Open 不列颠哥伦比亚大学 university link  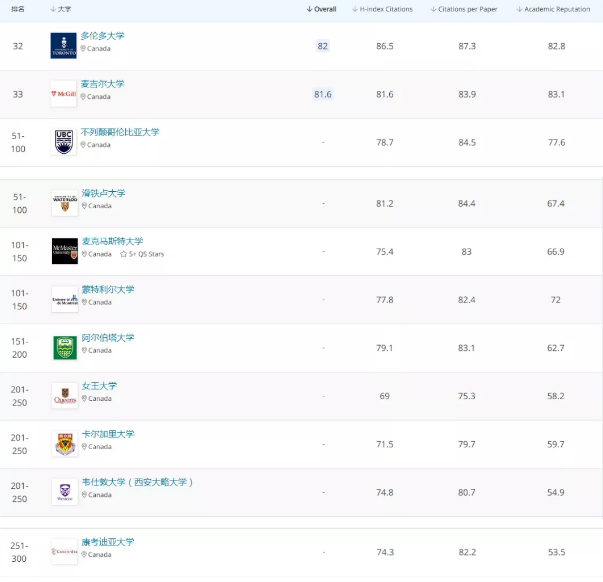[120, 132]
